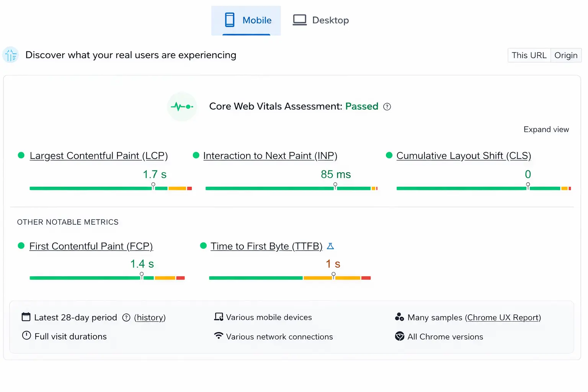Viewport: 588px width, 392px height.
Task: Click the mobile devices icon
Action: (x=219, y=317)
